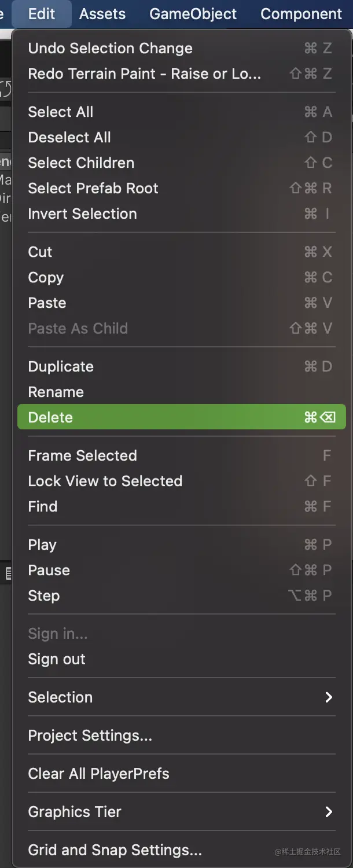Pick Invert Selection option
Viewport: 353px width, 868px height.
click(82, 214)
